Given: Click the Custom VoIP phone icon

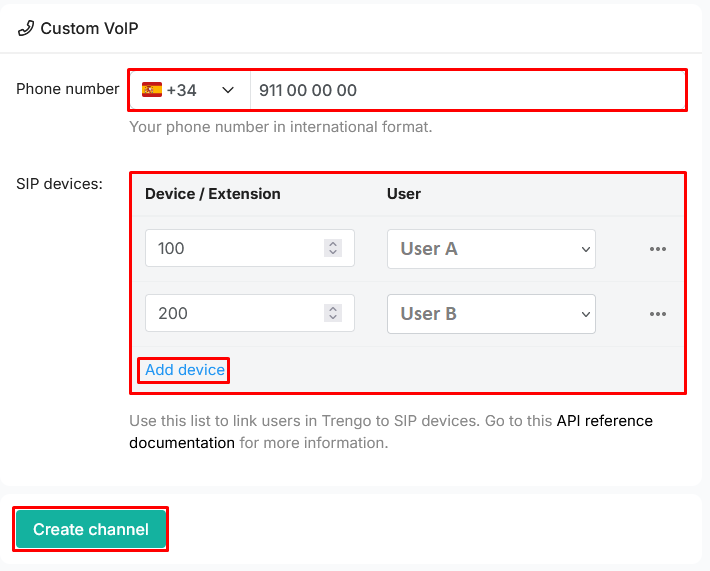Looking at the screenshot, I should click(26, 28).
